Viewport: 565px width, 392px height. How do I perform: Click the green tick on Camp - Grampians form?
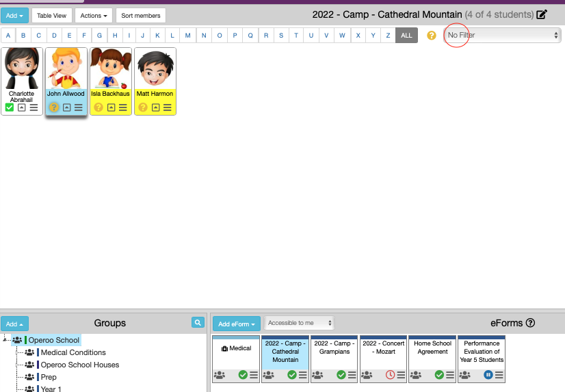(x=341, y=374)
